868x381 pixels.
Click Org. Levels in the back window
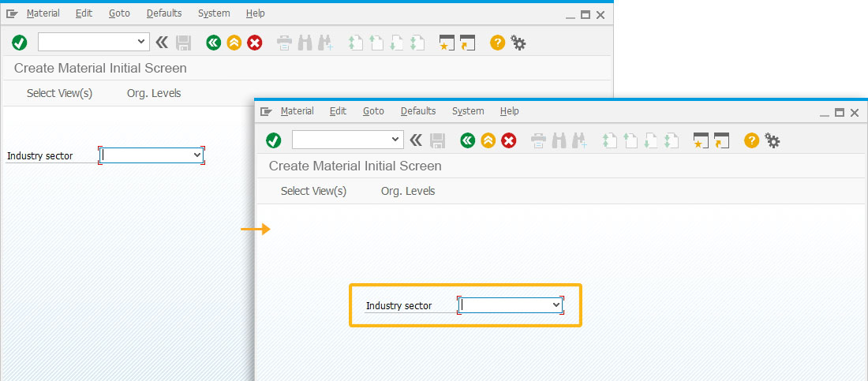point(154,94)
